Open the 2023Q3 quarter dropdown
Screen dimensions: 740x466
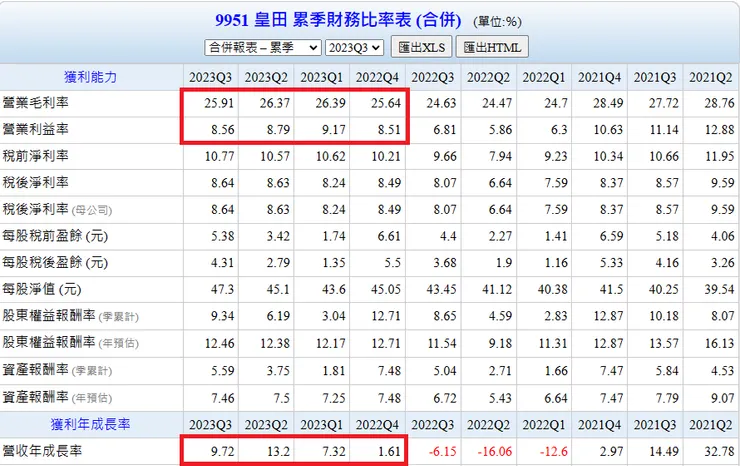(x=354, y=48)
